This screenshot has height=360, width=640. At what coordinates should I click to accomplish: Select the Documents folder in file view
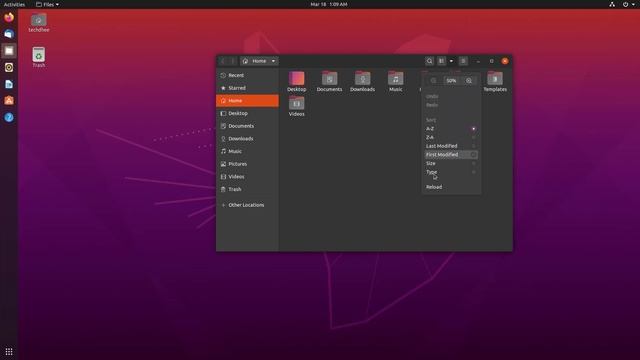(x=329, y=82)
